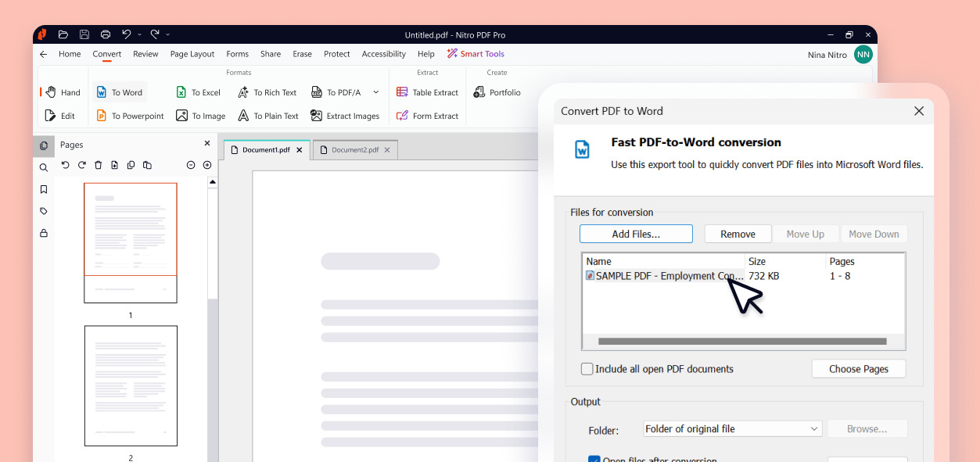
Task: Click the Choose Pages button
Action: pyautogui.click(x=858, y=369)
